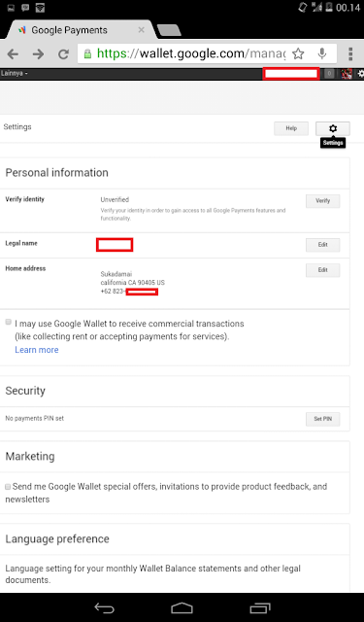Click the Settings gear button
This screenshot has width=364, height=622.
coord(333,128)
